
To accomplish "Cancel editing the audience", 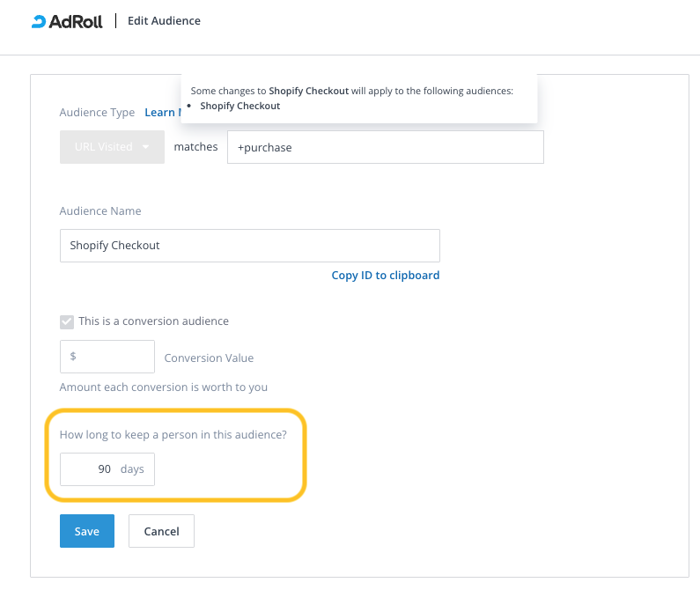I will [161, 531].
